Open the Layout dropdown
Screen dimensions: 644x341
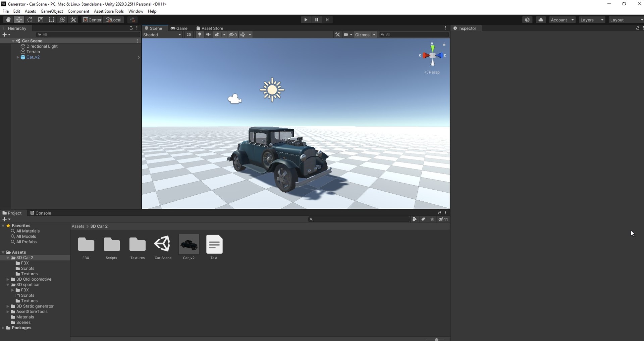coord(626,20)
